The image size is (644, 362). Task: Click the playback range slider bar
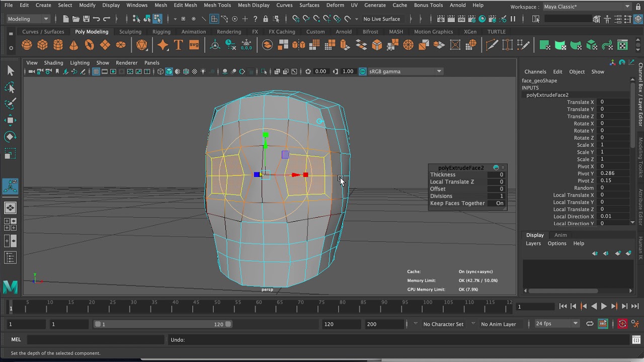pos(163,324)
